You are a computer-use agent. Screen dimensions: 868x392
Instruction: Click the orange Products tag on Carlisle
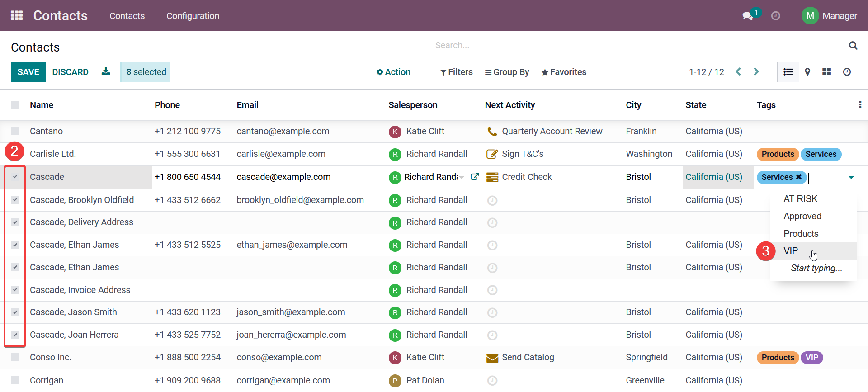point(777,154)
